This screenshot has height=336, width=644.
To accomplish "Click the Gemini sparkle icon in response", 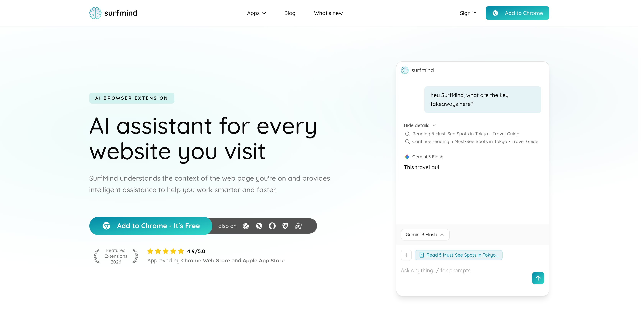I will point(407,157).
